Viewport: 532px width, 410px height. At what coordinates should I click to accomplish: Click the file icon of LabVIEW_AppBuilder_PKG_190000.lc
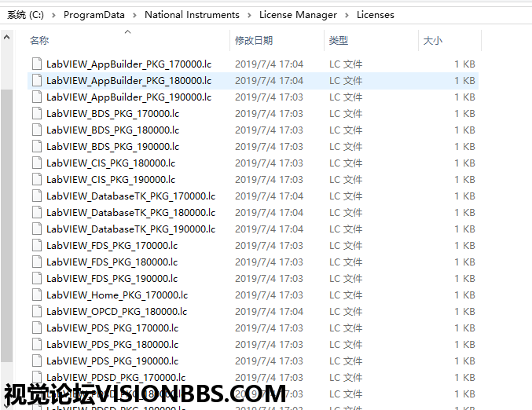37,97
